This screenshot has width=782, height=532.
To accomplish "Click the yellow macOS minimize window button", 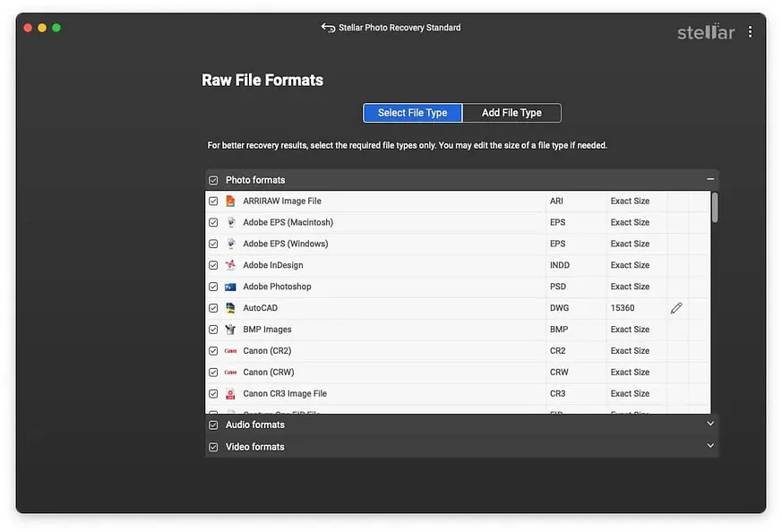I will [x=42, y=28].
